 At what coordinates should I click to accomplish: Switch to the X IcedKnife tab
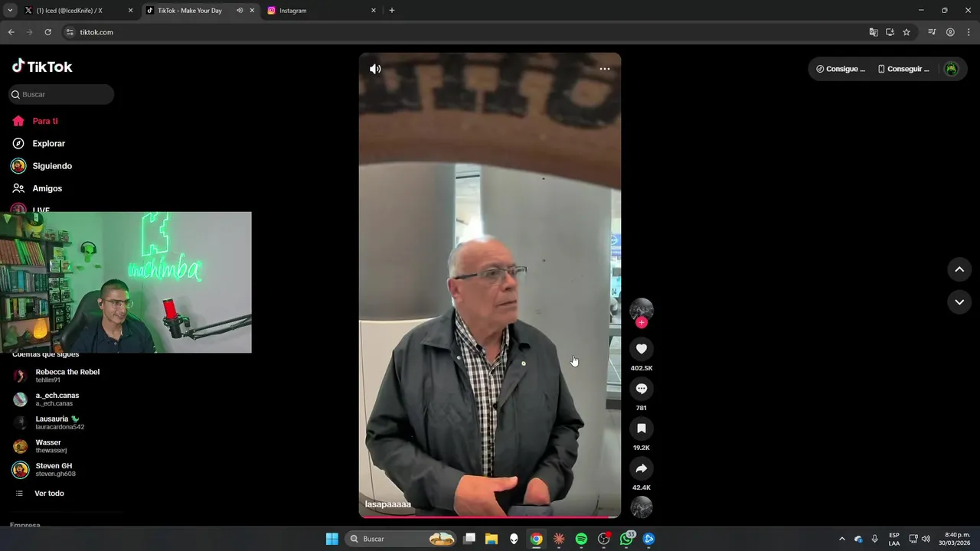pyautogui.click(x=77, y=11)
